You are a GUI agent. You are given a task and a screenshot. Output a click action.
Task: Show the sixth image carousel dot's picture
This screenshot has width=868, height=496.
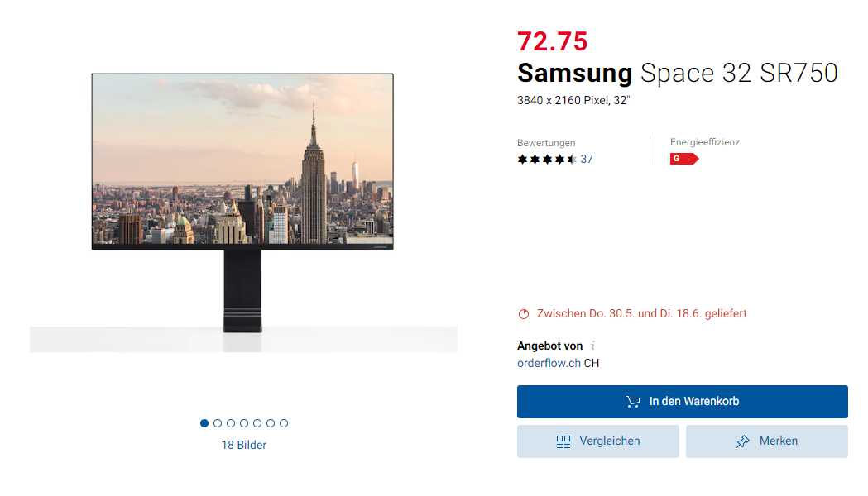271,423
